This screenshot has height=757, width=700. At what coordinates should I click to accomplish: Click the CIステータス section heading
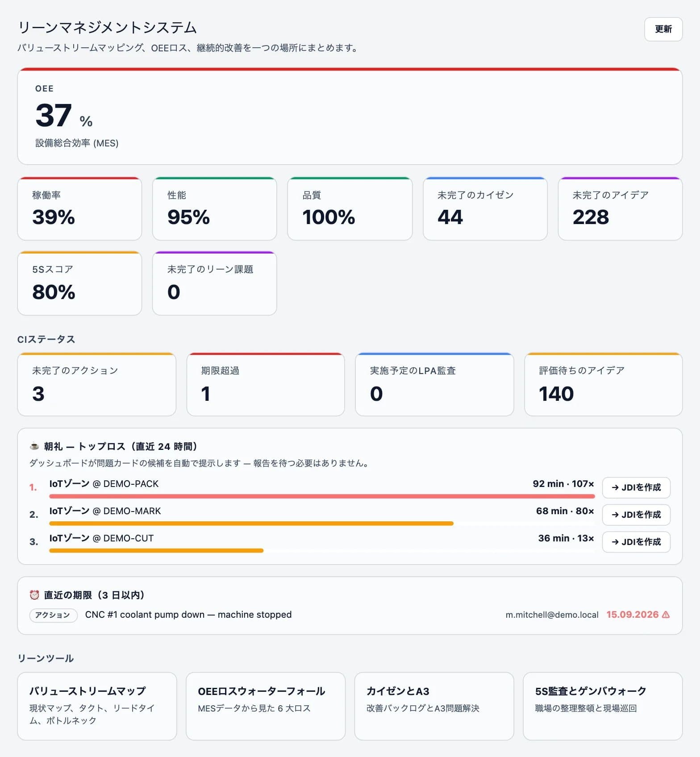point(46,339)
